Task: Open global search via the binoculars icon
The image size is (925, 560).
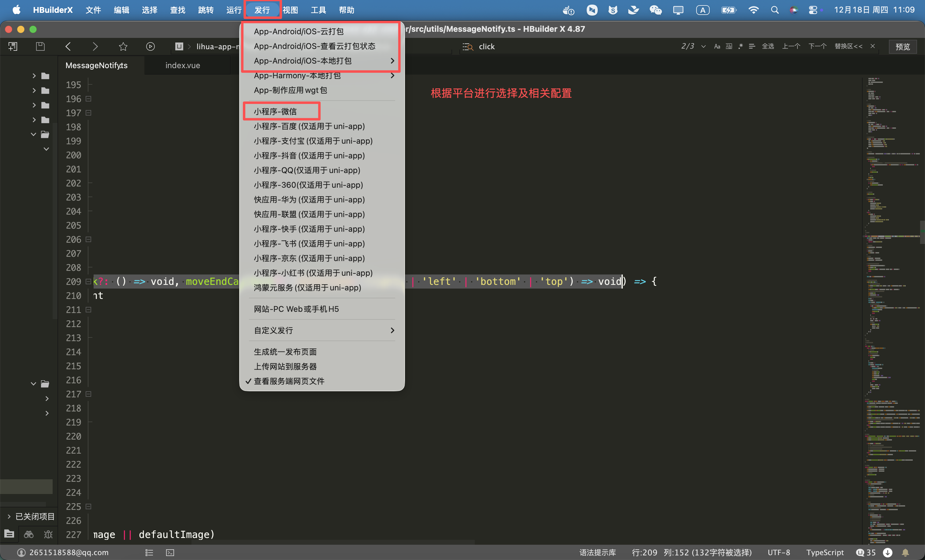Action: coord(28,534)
